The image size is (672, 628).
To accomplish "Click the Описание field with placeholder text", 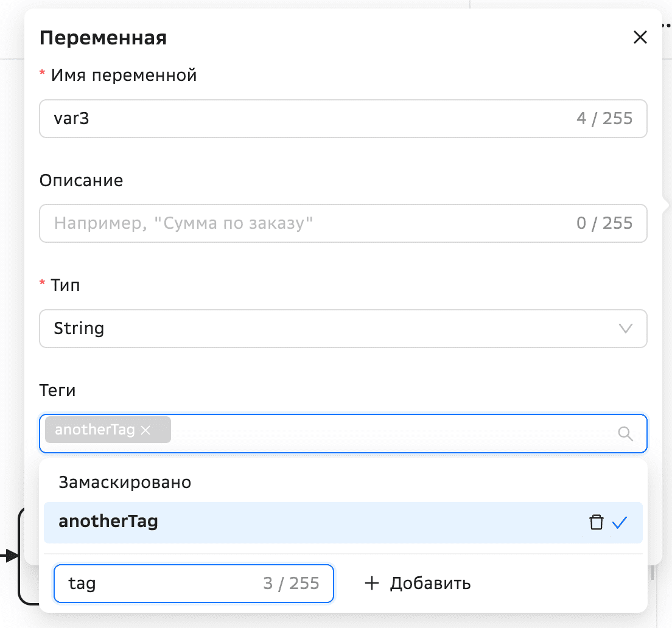I will (343, 223).
